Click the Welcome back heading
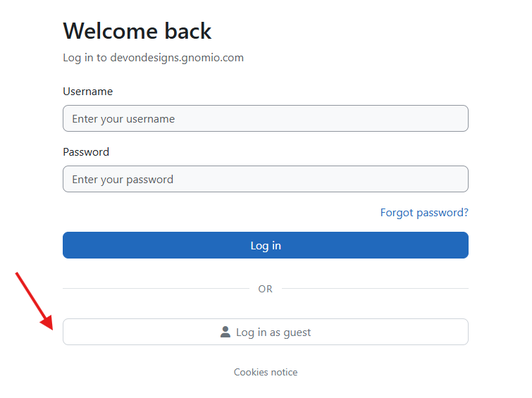 137,31
